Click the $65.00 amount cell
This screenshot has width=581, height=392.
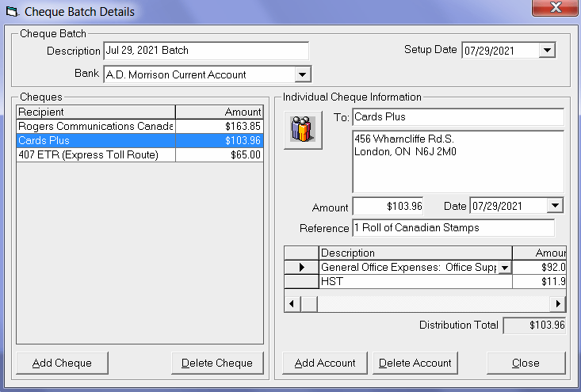(x=220, y=154)
